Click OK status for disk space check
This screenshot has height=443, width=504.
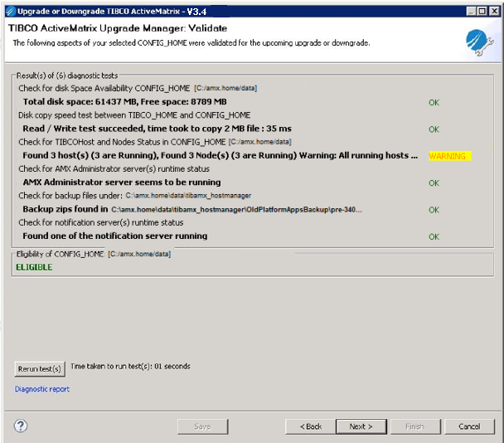point(434,103)
